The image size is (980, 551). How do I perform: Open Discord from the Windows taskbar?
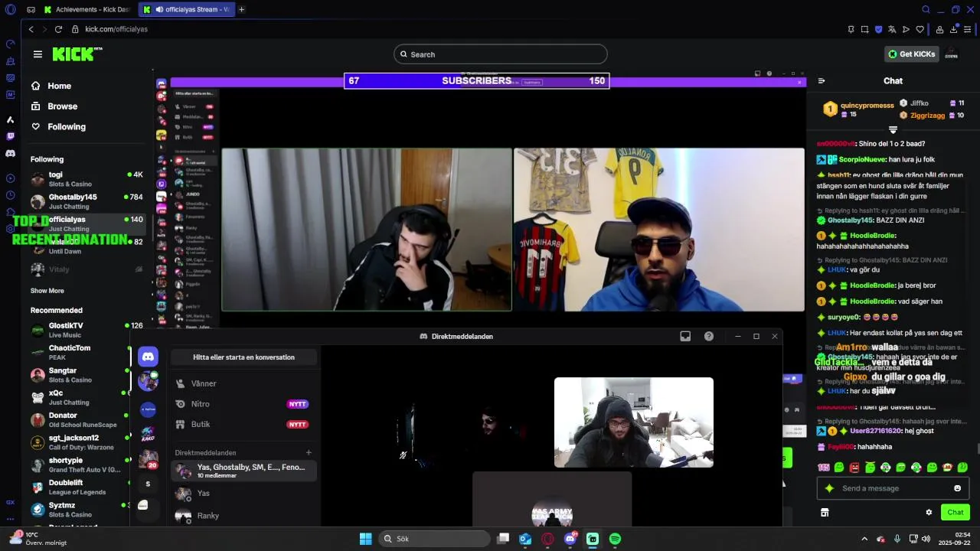570,539
